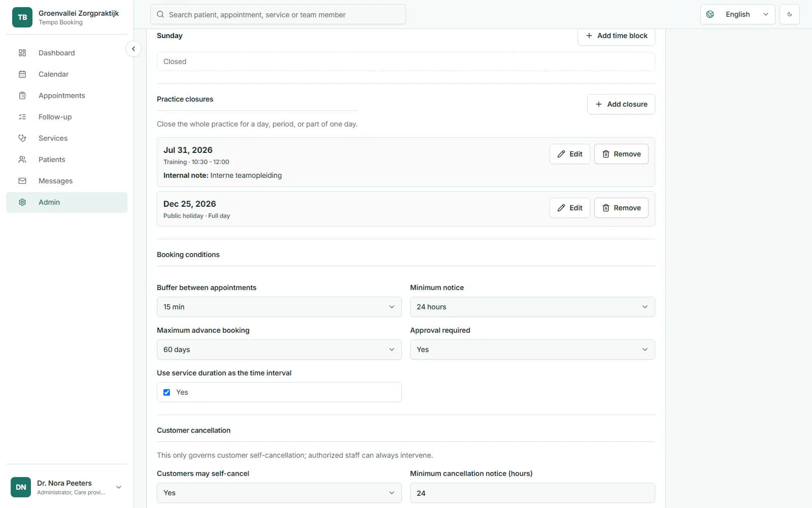Click the search patient input field
The image size is (812, 508).
tap(278, 14)
